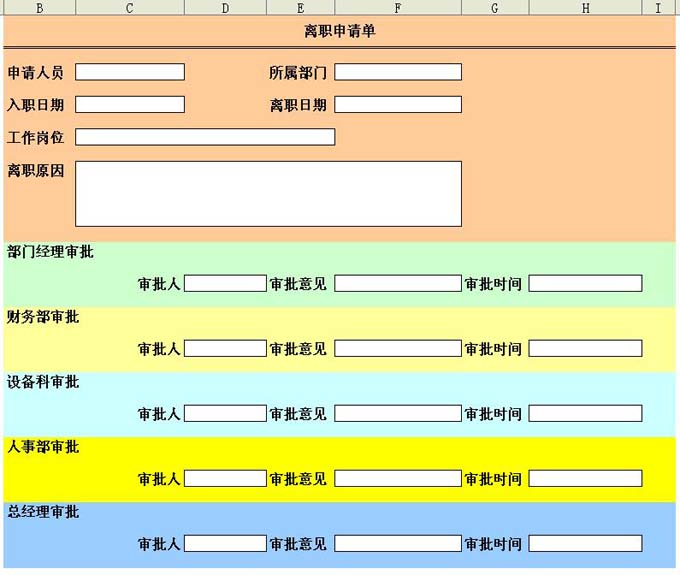680x575 pixels.
Task: Click the 离职申请单 title cell
Action: tap(340, 31)
